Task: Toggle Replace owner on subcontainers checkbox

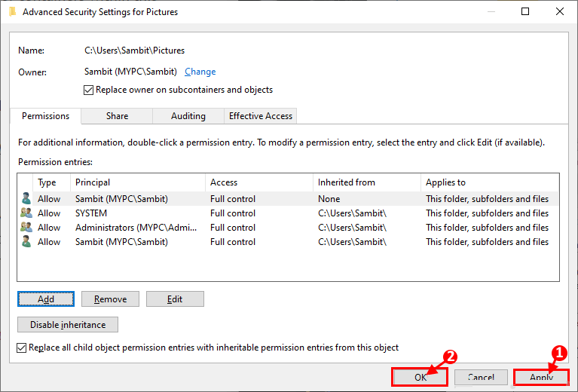Action: tap(88, 90)
